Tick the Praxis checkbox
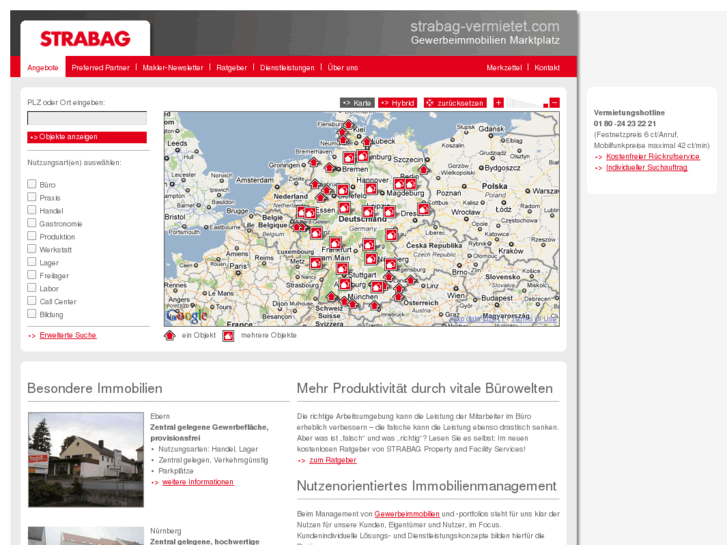Viewport: 727px width, 545px height. 32,197
